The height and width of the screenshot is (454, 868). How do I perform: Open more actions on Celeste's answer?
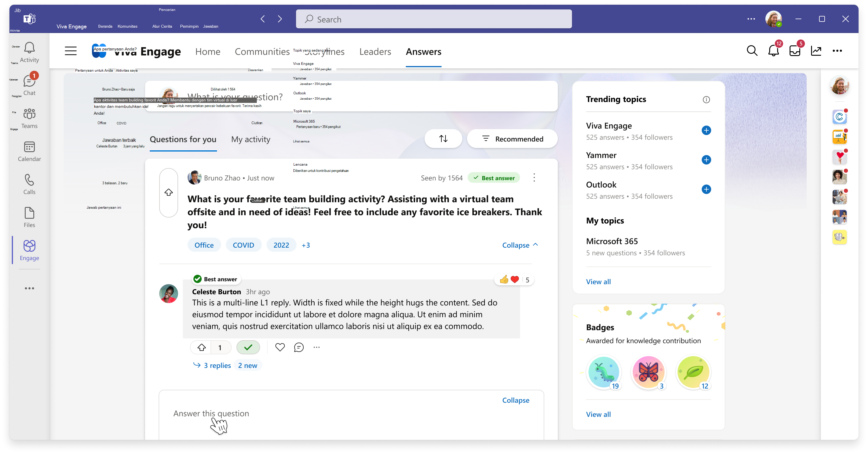pos(316,347)
